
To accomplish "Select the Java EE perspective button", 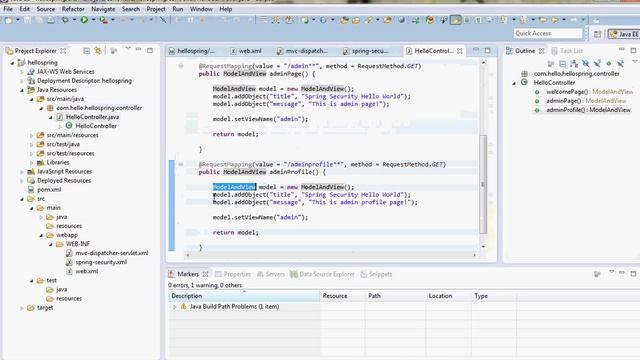I will [x=623, y=34].
